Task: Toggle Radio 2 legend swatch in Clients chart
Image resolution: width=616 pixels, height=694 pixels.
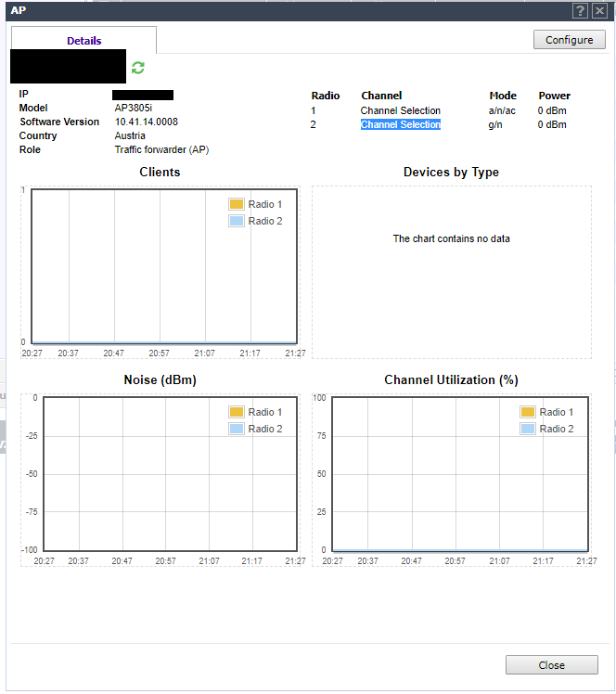Action: [x=236, y=221]
